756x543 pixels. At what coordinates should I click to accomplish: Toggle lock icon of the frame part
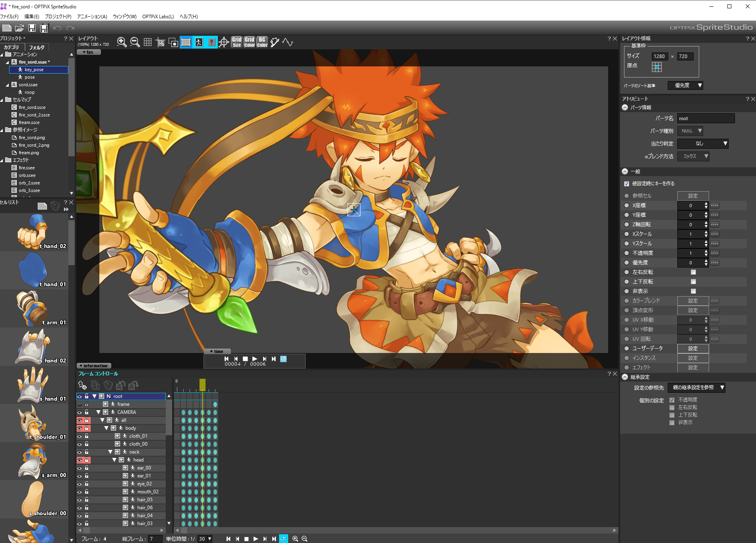pos(86,404)
